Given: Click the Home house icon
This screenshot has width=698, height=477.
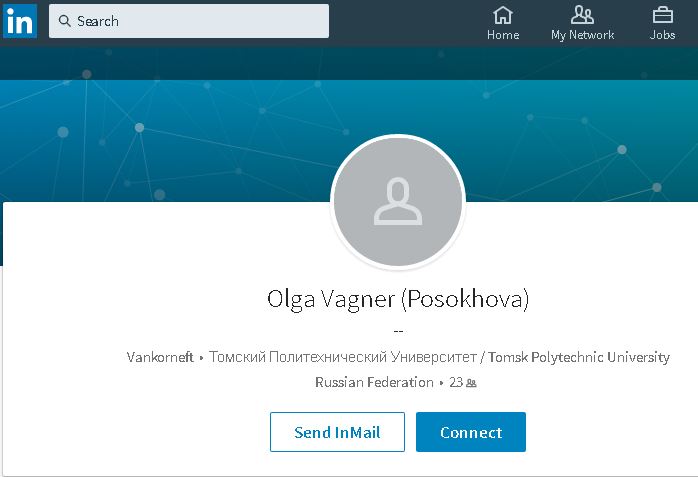Looking at the screenshot, I should point(503,15).
